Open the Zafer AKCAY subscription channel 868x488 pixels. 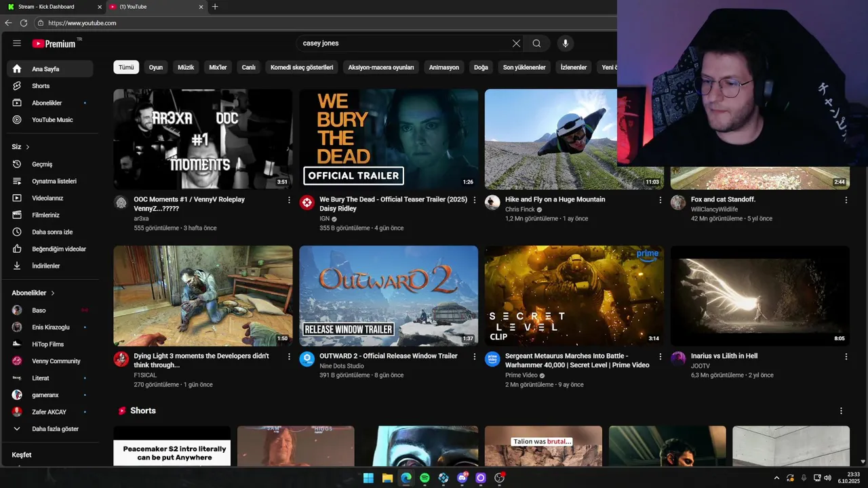click(x=50, y=412)
